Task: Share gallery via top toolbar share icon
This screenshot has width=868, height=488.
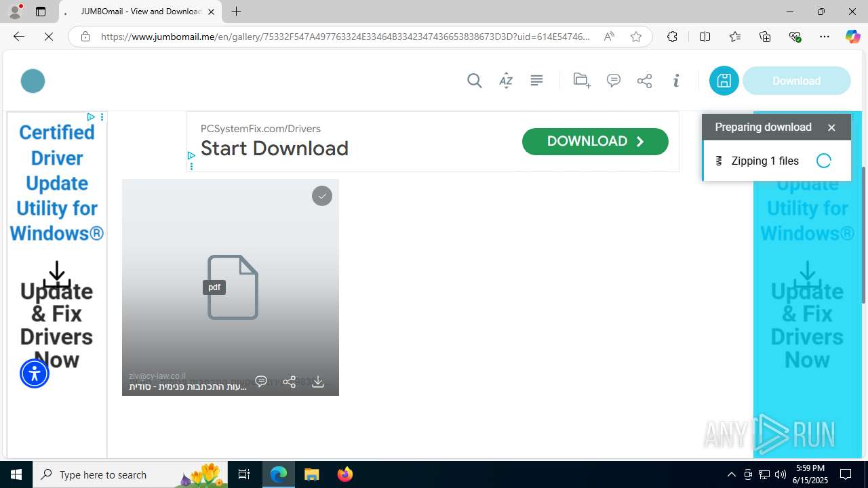Action: [644, 81]
